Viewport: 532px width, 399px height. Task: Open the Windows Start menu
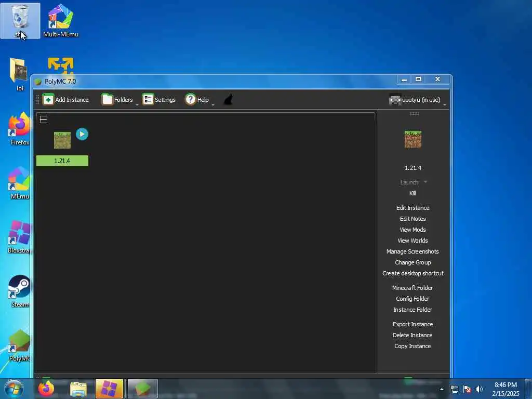pyautogui.click(x=14, y=389)
